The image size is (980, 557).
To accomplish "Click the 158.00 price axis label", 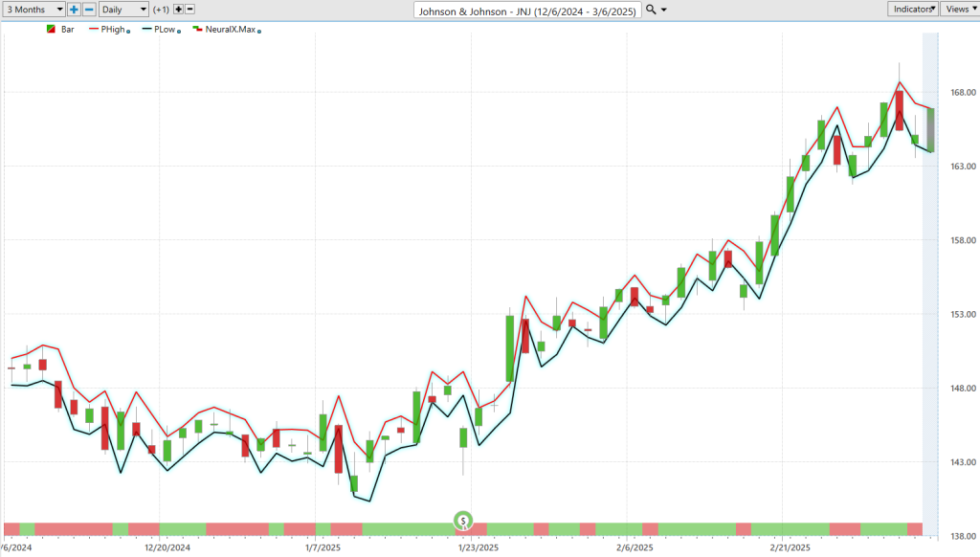I will [x=963, y=240].
